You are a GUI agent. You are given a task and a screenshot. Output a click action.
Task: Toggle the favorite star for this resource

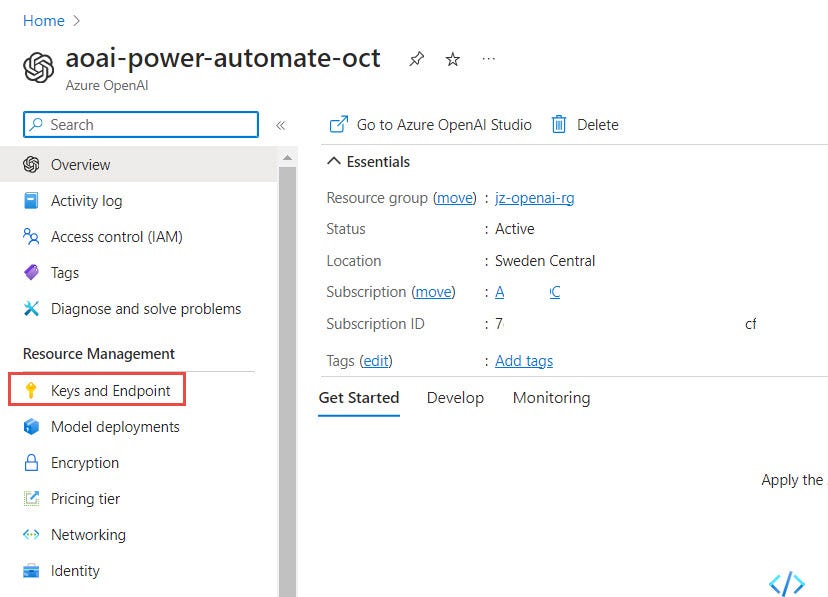click(x=452, y=59)
